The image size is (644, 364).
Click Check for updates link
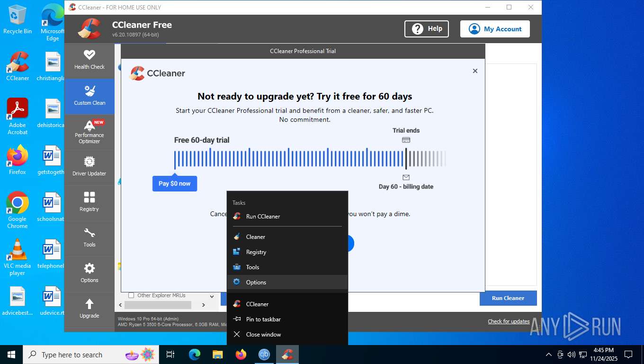(509, 321)
